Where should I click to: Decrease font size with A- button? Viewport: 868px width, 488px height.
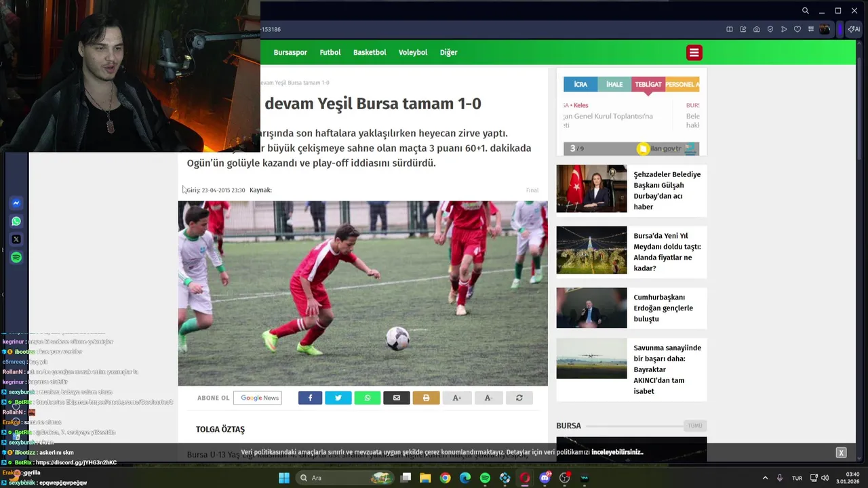click(488, 398)
